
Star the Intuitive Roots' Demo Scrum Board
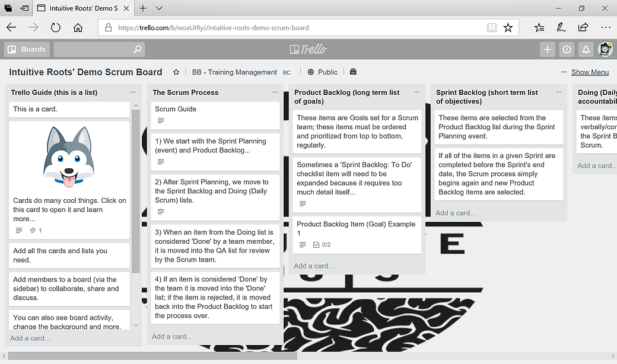(176, 72)
